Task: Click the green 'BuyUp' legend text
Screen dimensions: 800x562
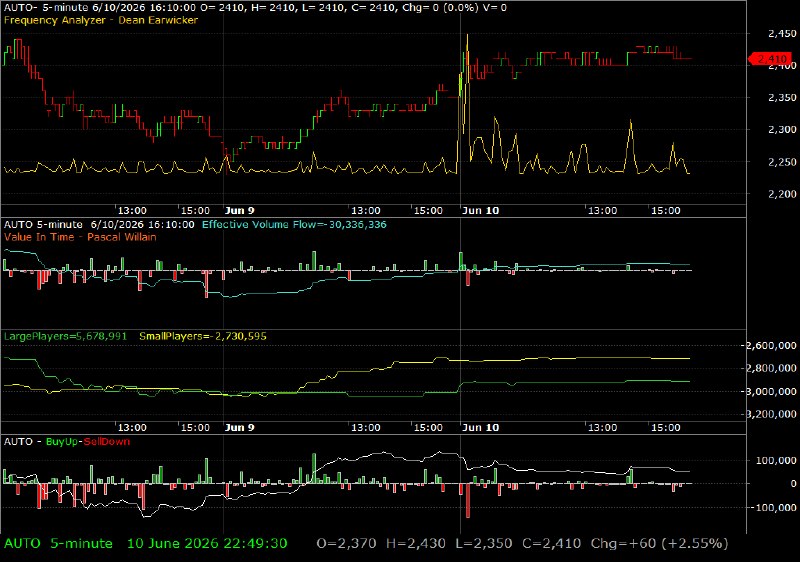Action: click(x=62, y=442)
